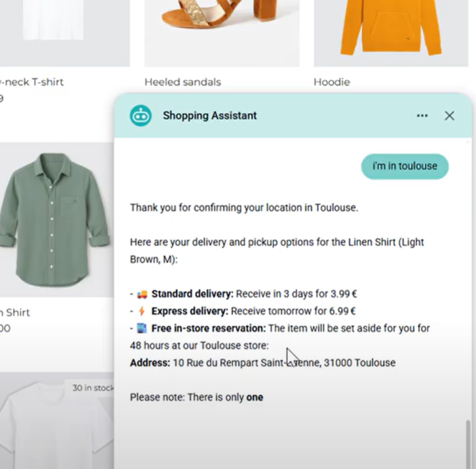Click the V-neck T-shirt product name

tap(32, 82)
